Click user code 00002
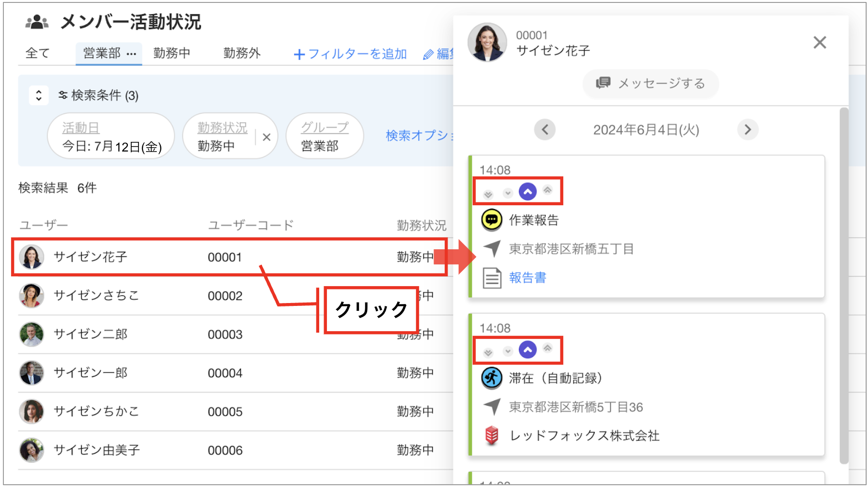 point(225,296)
